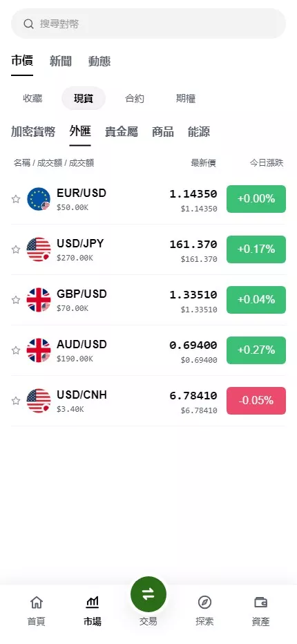Open the Assets wallet icon
297x644 pixels.
(261, 603)
